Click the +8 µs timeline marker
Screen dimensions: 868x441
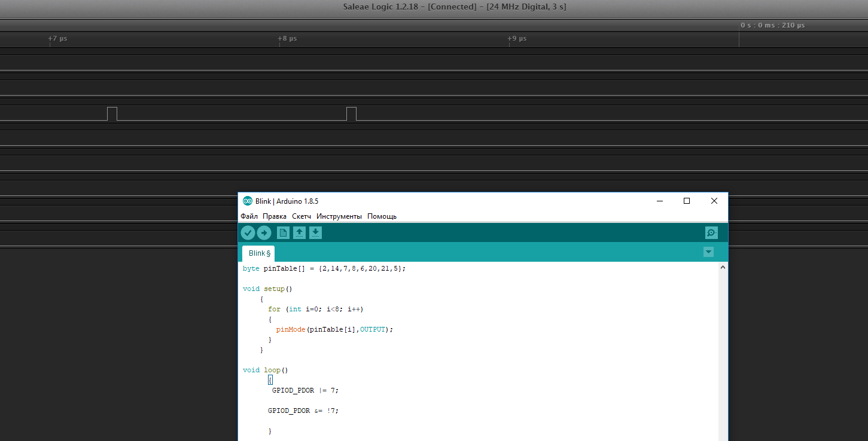pyautogui.click(x=287, y=39)
